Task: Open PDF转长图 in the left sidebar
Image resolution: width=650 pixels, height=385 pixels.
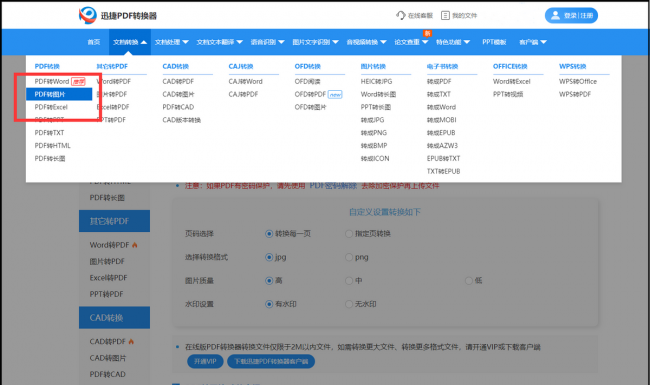Action: [x=107, y=198]
